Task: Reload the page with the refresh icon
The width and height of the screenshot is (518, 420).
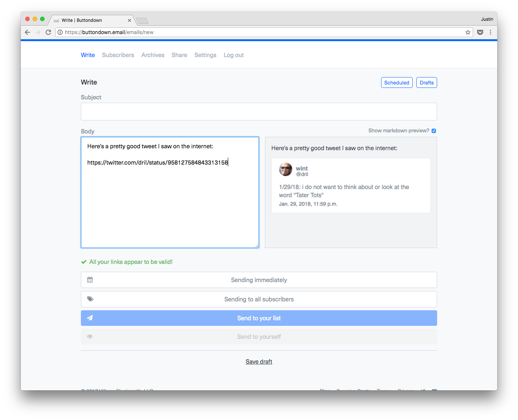Action: pos(48,32)
